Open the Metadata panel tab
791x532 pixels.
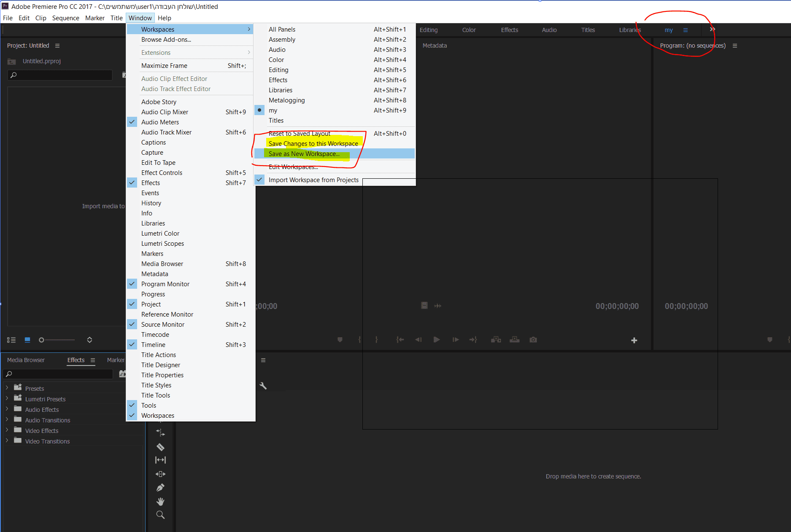[435, 46]
